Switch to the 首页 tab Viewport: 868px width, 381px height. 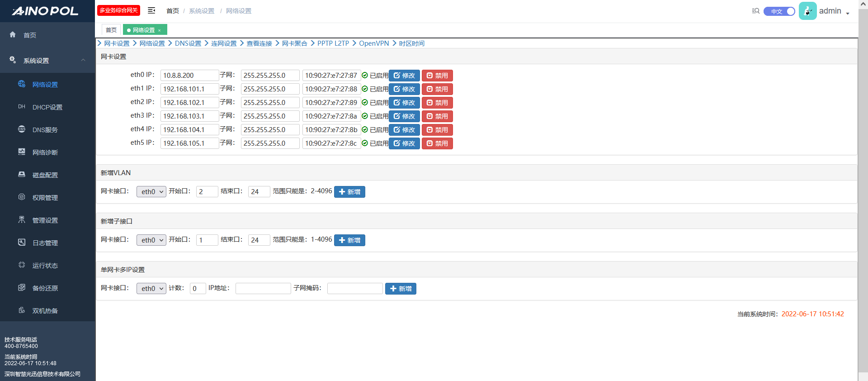111,30
